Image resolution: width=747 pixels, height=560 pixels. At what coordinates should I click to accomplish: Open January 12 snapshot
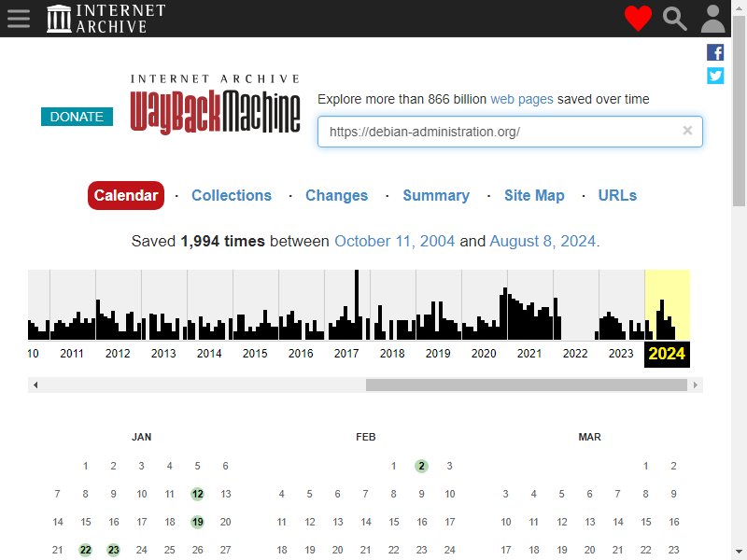197,494
